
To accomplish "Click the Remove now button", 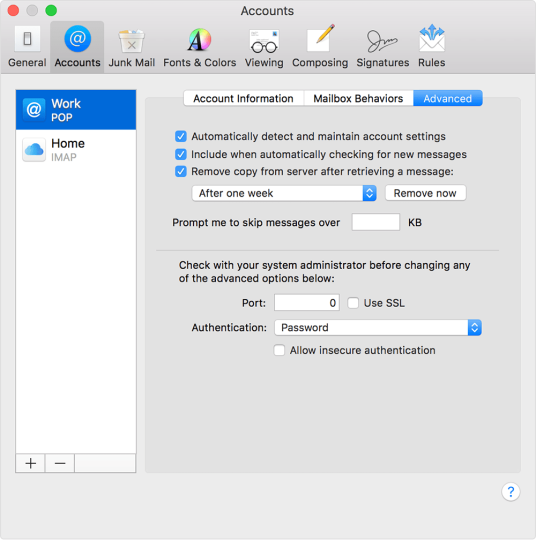I will (x=425, y=193).
